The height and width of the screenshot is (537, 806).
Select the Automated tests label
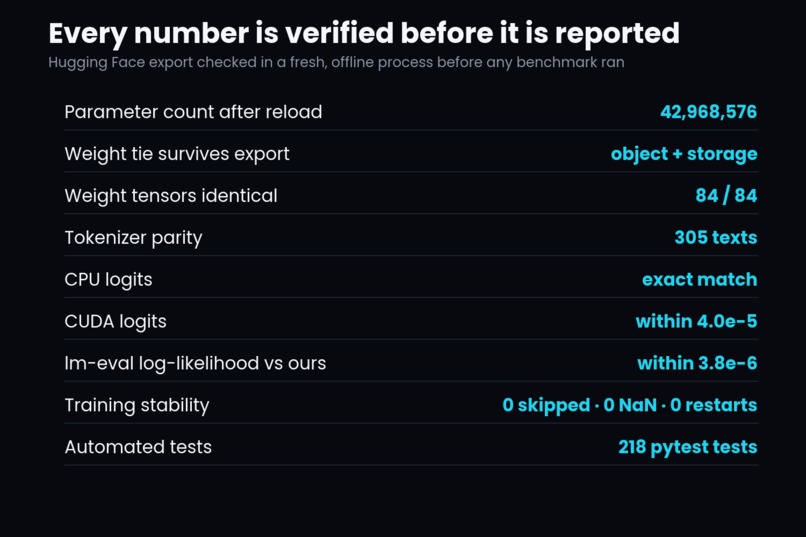click(138, 447)
